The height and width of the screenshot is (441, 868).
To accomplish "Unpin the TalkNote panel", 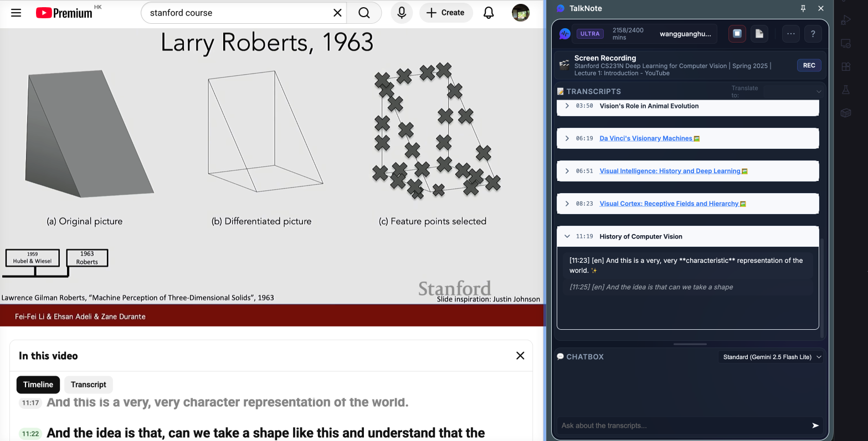I will 803,8.
